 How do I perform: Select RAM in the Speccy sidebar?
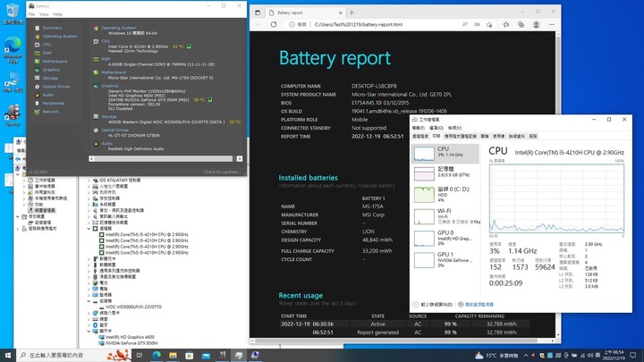(47, 53)
